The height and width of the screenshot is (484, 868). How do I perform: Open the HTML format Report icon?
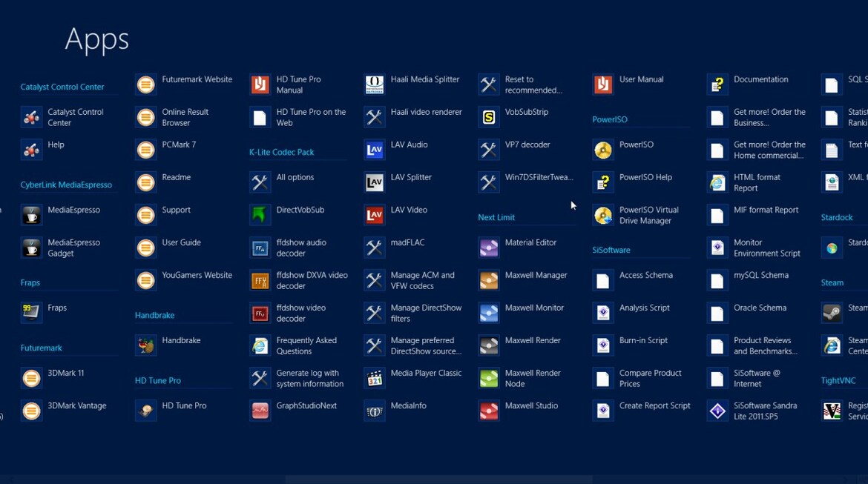pyautogui.click(x=717, y=182)
